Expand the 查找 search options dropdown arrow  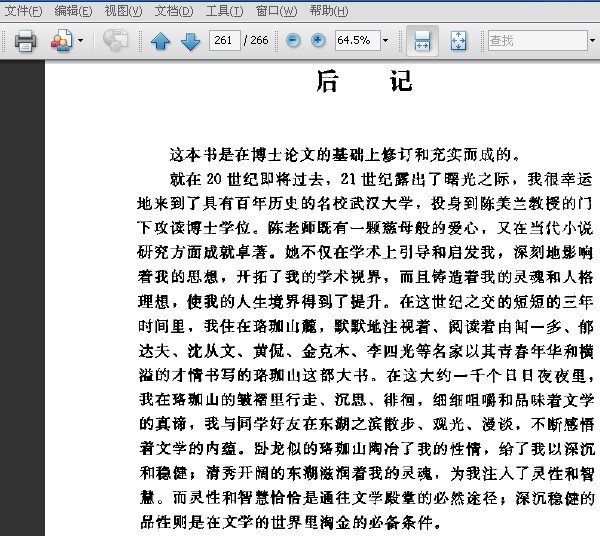coord(593,40)
